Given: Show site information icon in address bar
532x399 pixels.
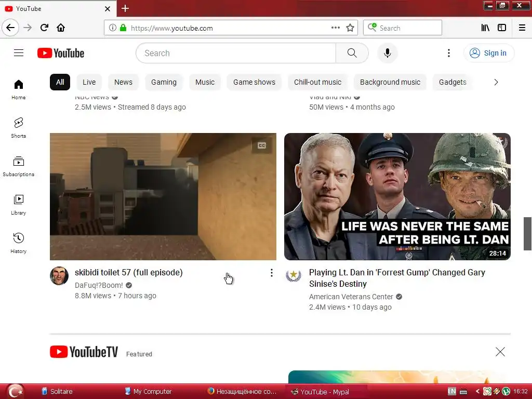Looking at the screenshot, I should click(112, 28).
